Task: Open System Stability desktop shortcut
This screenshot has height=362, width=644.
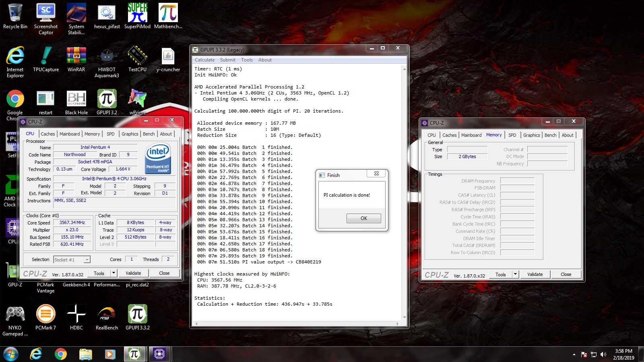Action: [x=76, y=19]
